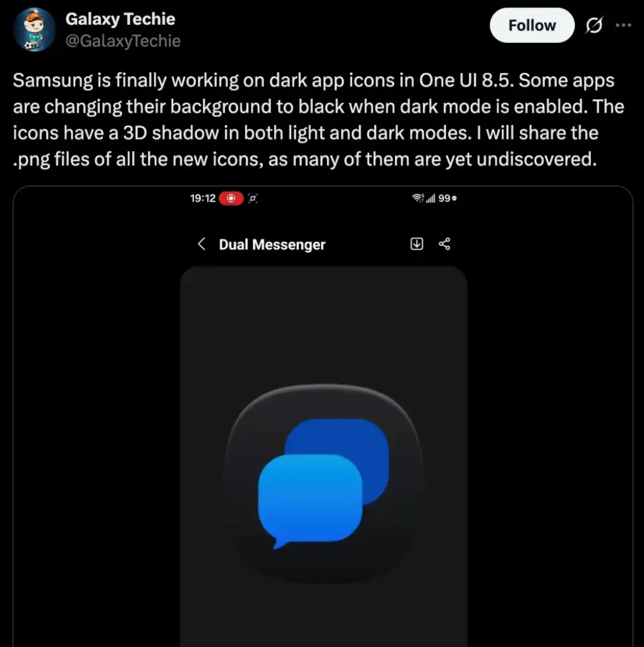The image size is (644, 647).
Task: Tap the back chevron beside Dual Messenger
Action: pyautogui.click(x=202, y=244)
